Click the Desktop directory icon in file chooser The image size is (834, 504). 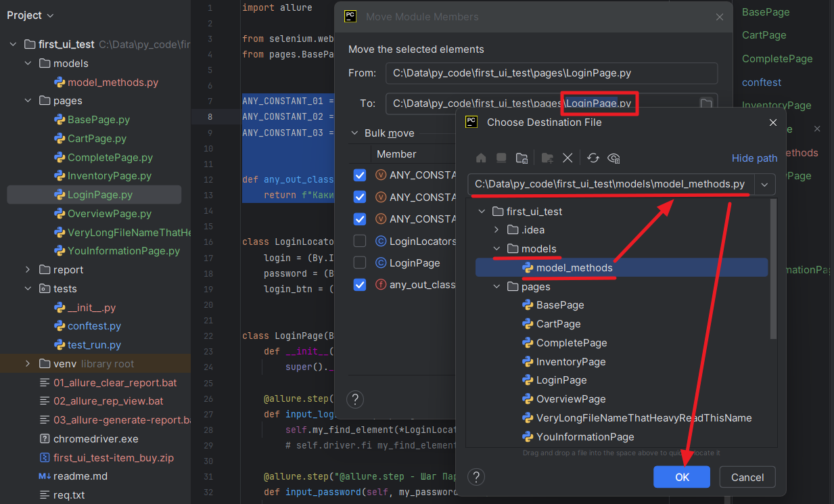pyautogui.click(x=501, y=158)
